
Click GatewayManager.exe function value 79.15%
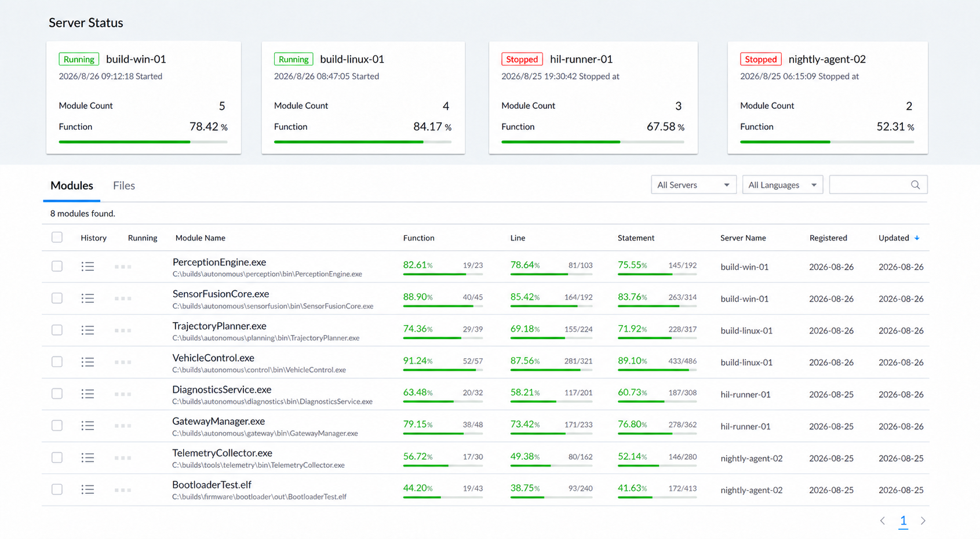click(x=418, y=424)
